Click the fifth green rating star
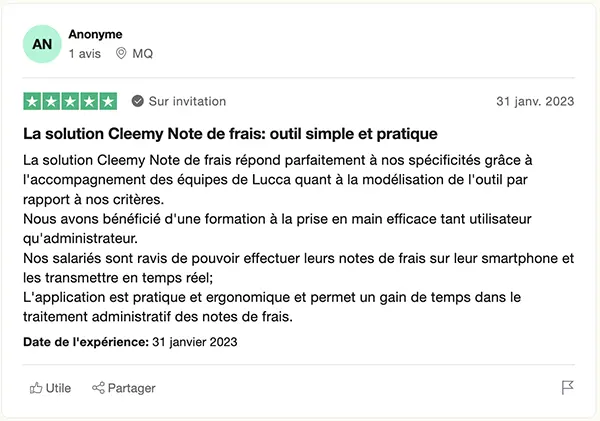The width and height of the screenshot is (600, 421). pos(108,101)
